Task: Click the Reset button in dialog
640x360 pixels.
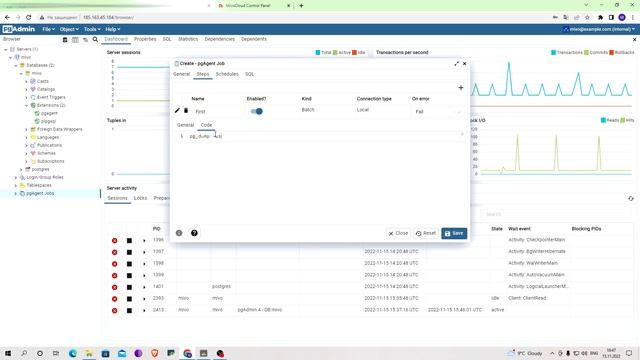Action: coord(426,233)
